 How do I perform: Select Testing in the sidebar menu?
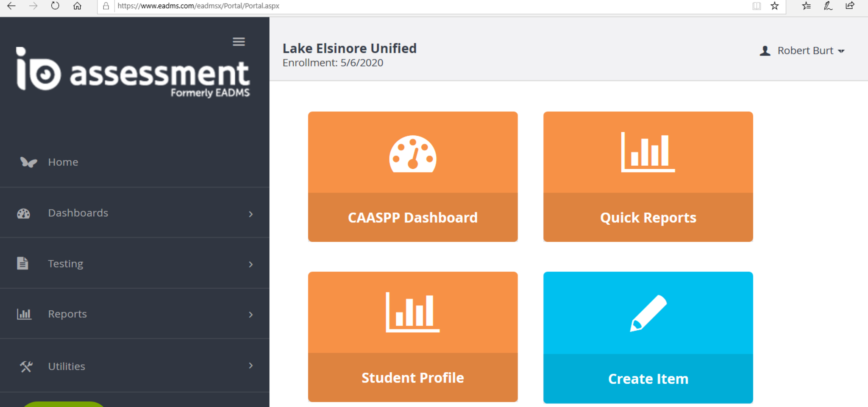click(65, 264)
